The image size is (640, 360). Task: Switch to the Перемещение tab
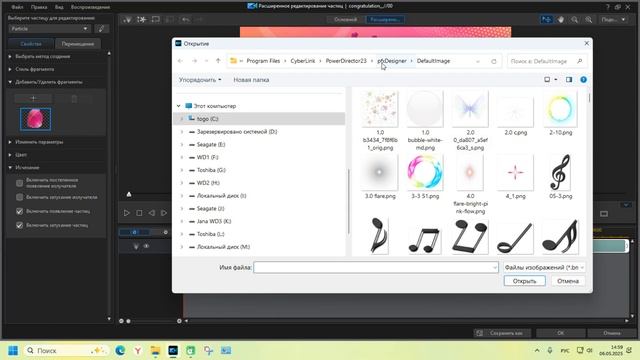pos(78,44)
